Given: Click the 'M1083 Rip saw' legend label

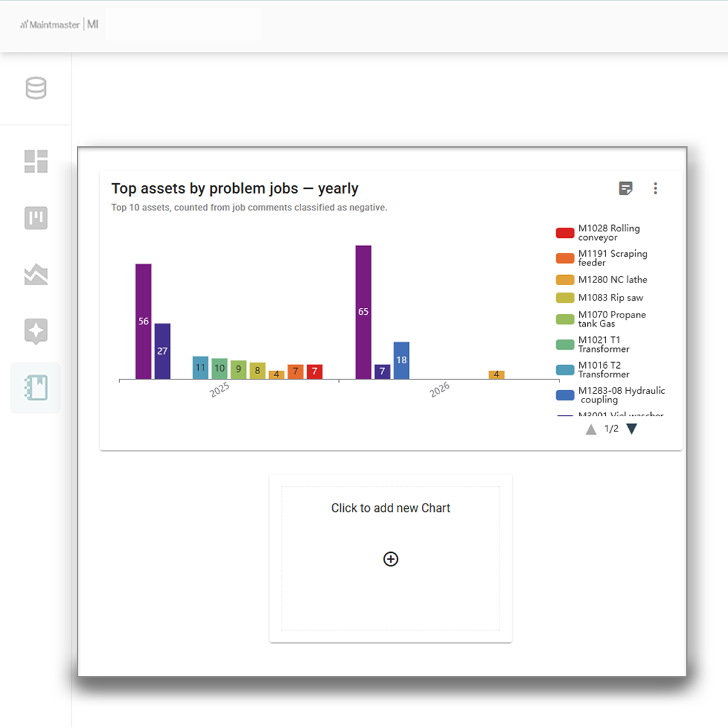Looking at the screenshot, I should click(611, 298).
